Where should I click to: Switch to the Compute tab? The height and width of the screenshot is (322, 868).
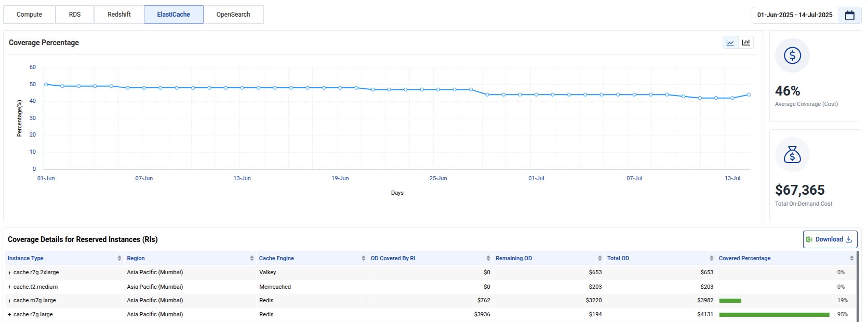(29, 15)
